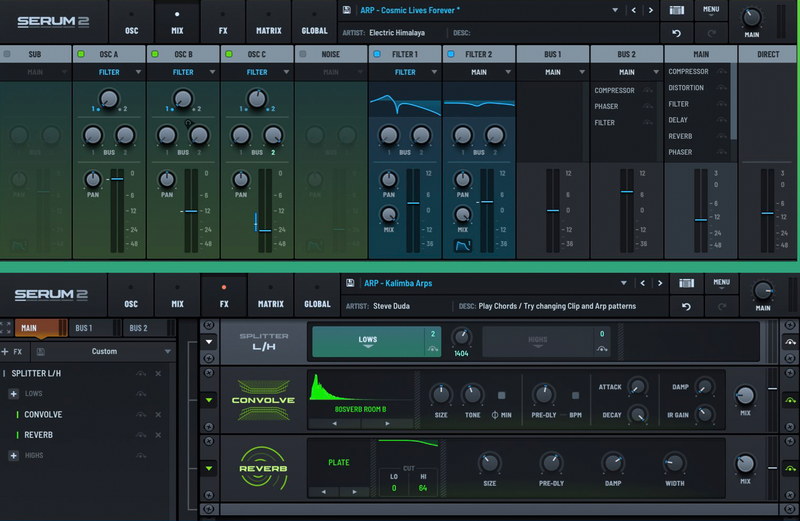Select the HIGHS band in Splitter
This screenshot has height=521, width=800.
point(537,341)
